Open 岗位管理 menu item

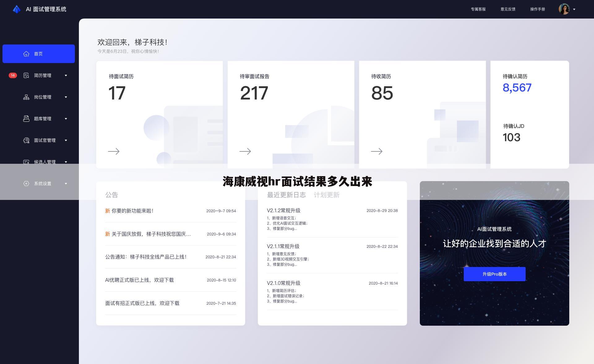click(43, 97)
